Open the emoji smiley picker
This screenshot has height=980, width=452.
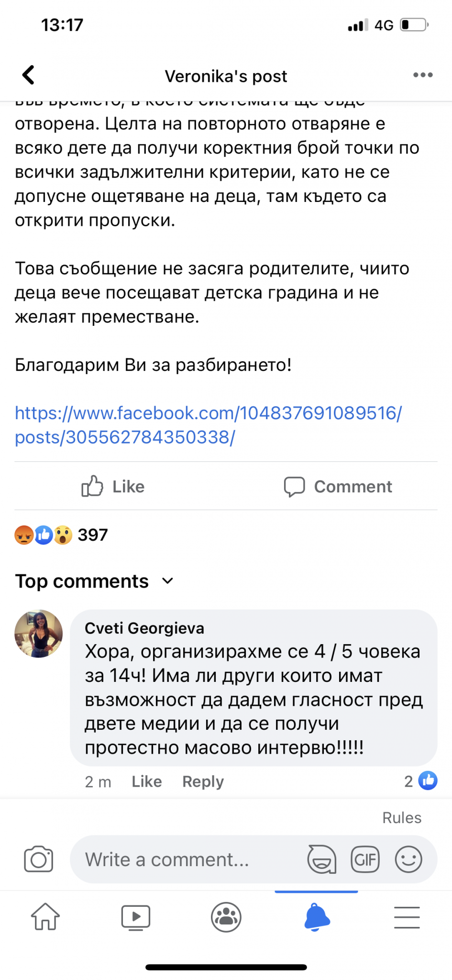pyautogui.click(x=408, y=859)
